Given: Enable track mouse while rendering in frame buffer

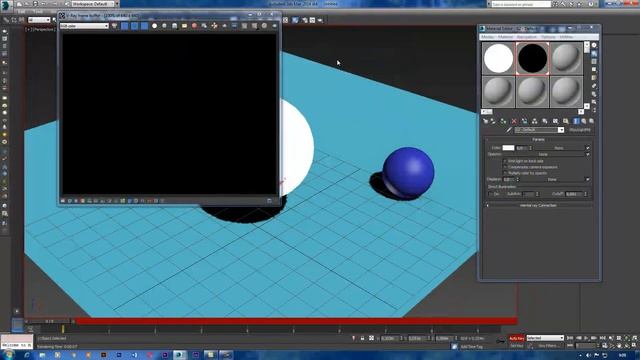Looking at the screenshot, I should click(x=214, y=26).
